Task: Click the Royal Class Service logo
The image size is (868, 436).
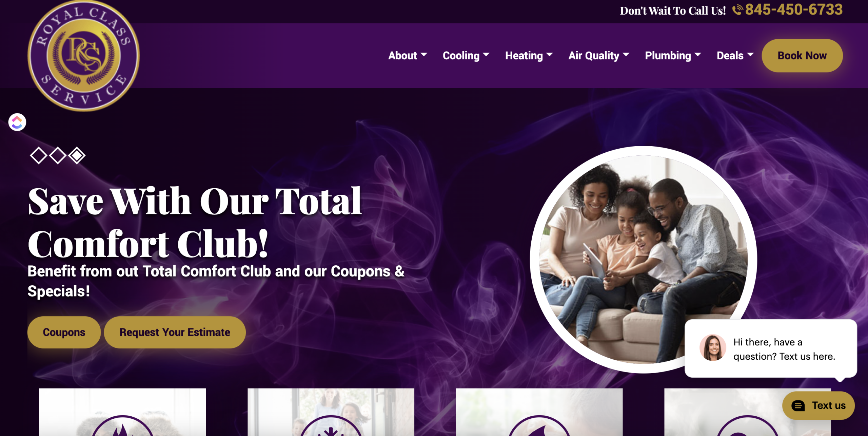Action: tap(83, 55)
